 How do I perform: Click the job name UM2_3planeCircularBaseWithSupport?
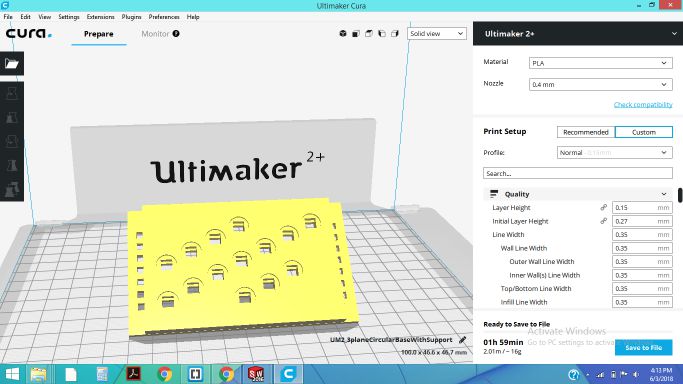pyautogui.click(x=391, y=340)
